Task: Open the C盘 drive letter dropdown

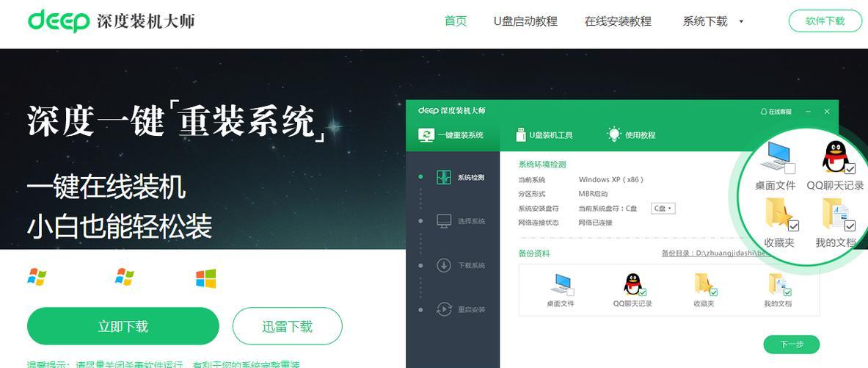Action: (x=663, y=209)
